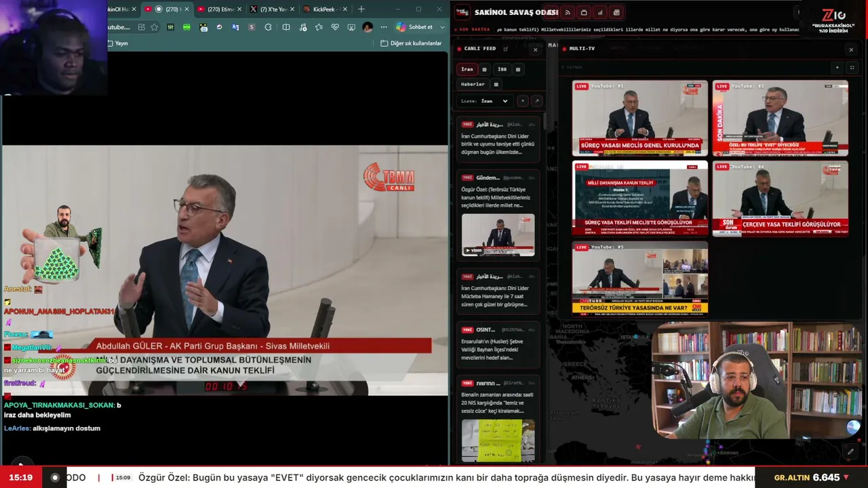Toggle browser split screen view
Viewport: 868px width, 488px height.
(x=286, y=27)
